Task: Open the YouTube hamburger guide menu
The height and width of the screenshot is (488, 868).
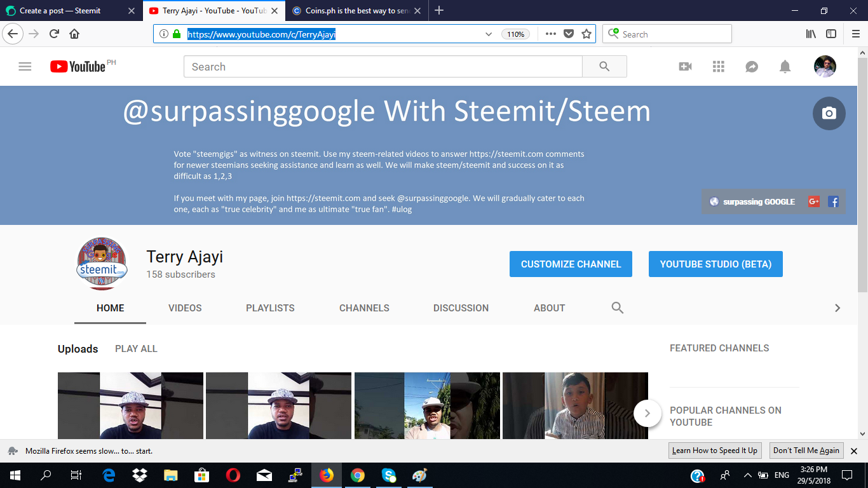Action: click(25, 66)
